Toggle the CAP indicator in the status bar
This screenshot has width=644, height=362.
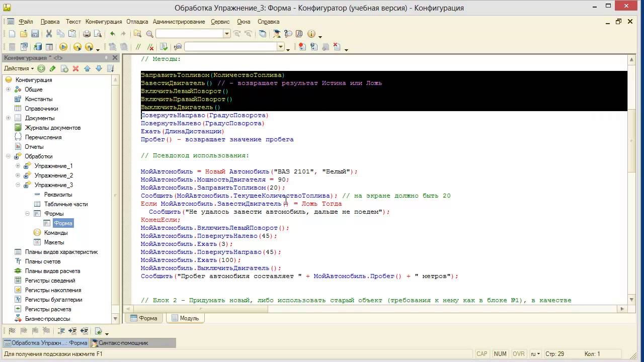click(481, 354)
